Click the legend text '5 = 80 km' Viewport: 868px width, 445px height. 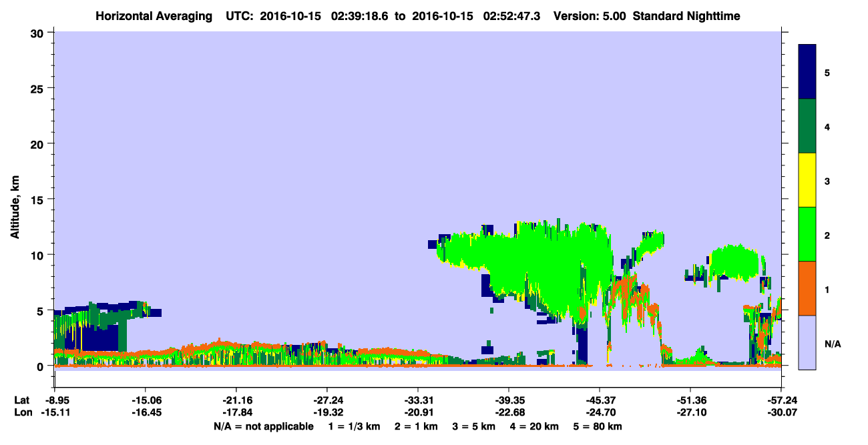click(x=598, y=426)
